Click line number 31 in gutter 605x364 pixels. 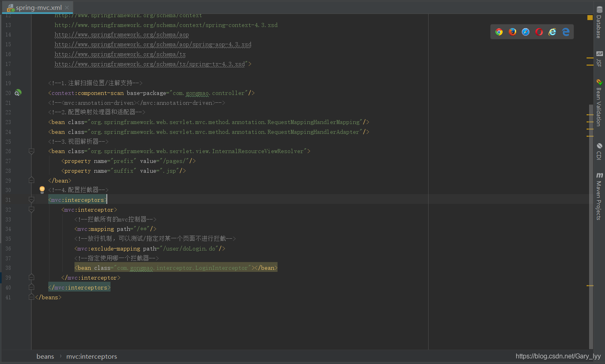pos(8,200)
